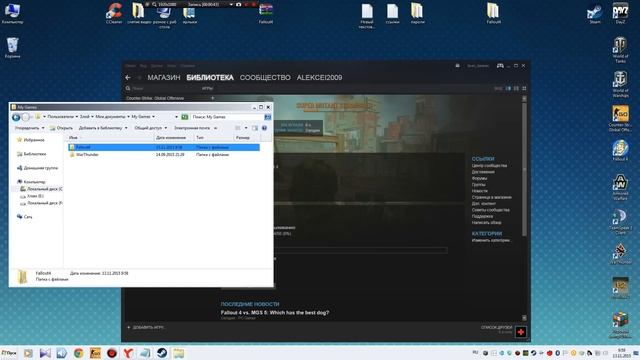Click Изменить категории link in Steam
The image size is (640, 360).
tap(491, 240)
